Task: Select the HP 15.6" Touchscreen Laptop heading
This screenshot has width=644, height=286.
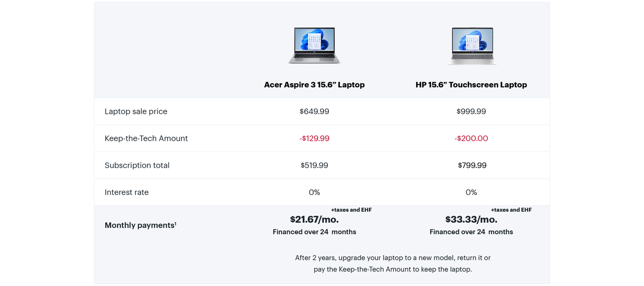Action: (471, 85)
